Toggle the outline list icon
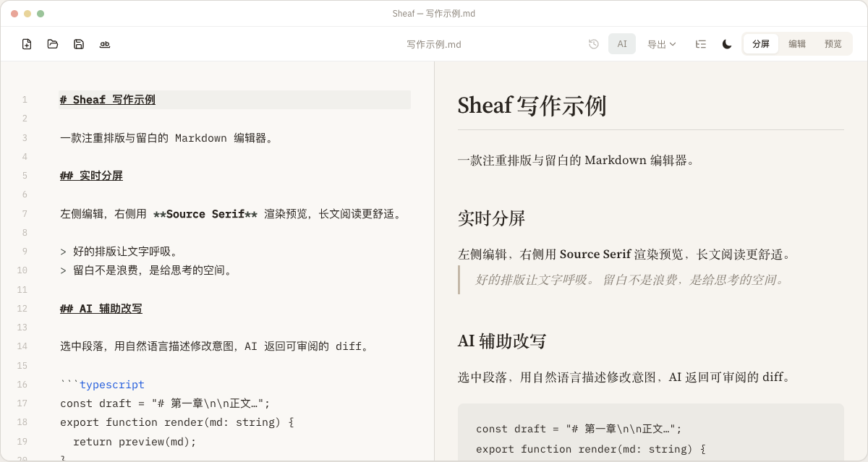 click(x=701, y=44)
